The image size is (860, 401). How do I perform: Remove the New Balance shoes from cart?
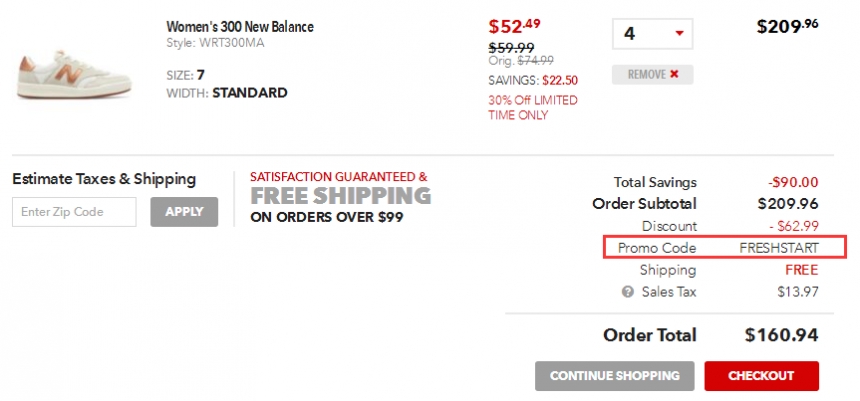[x=652, y=75]
